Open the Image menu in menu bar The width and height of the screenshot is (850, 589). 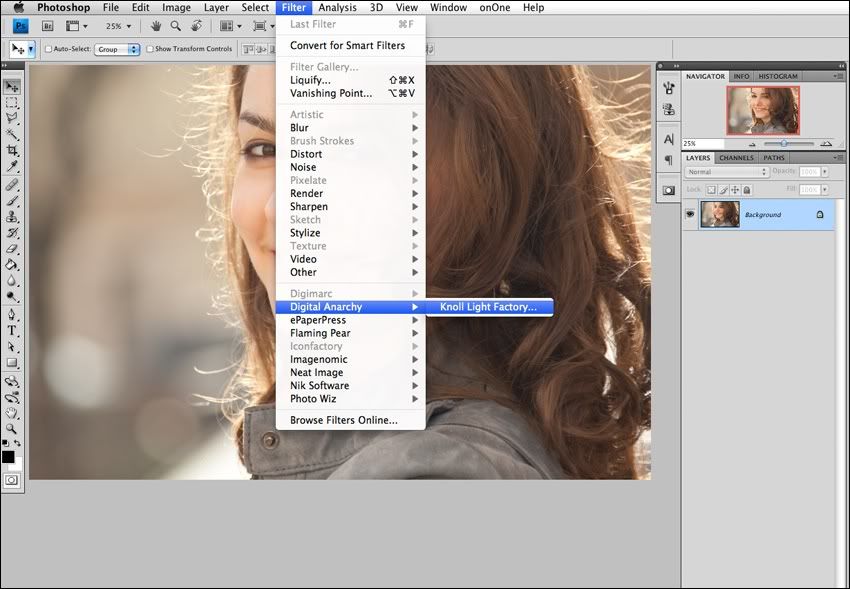(x=176, y=8)
